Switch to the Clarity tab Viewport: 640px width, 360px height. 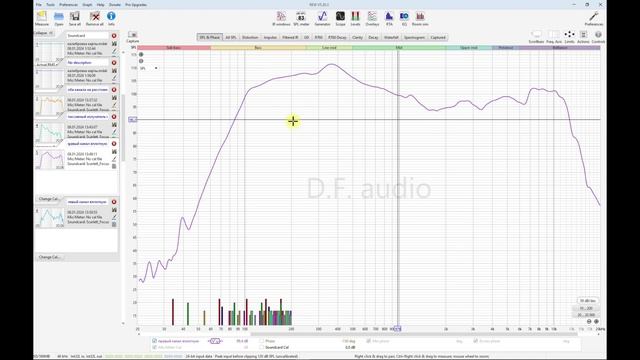[357, 38]
